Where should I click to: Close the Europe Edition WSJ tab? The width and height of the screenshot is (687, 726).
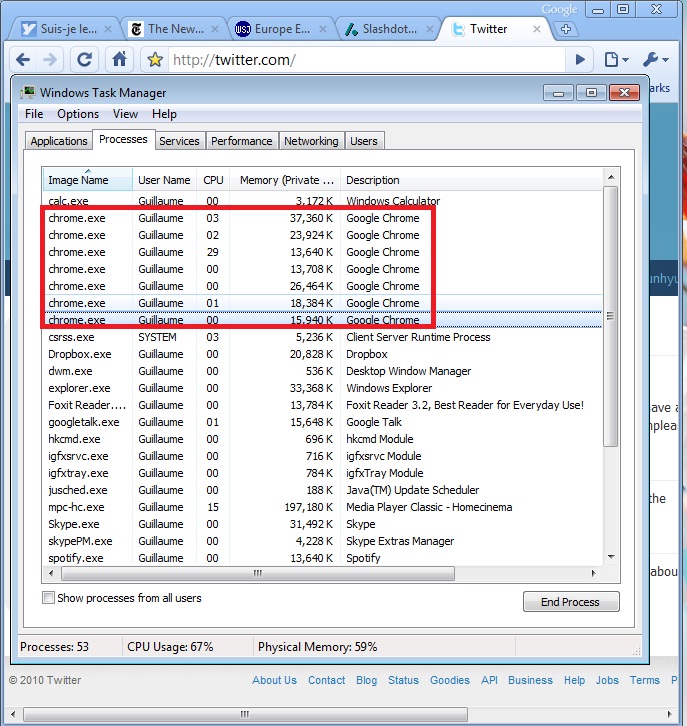point(323,29)
